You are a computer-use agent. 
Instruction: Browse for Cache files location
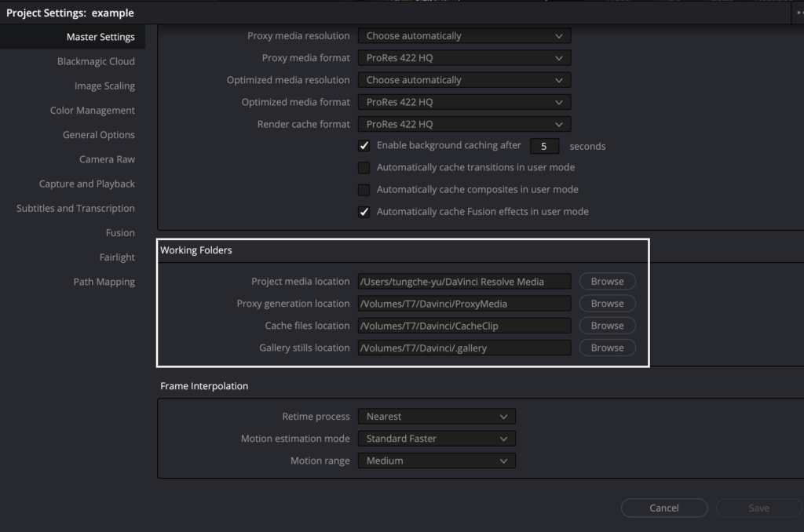point(607,326)
